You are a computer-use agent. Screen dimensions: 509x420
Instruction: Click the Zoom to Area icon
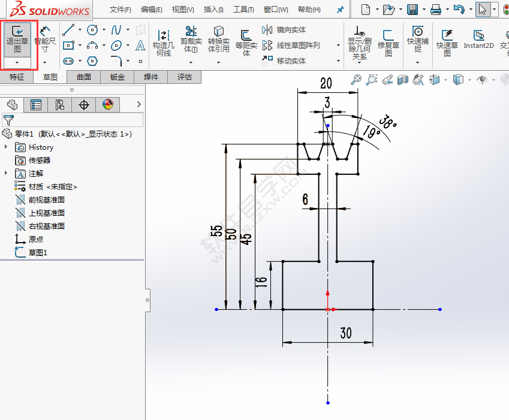(x=372, y=80)
